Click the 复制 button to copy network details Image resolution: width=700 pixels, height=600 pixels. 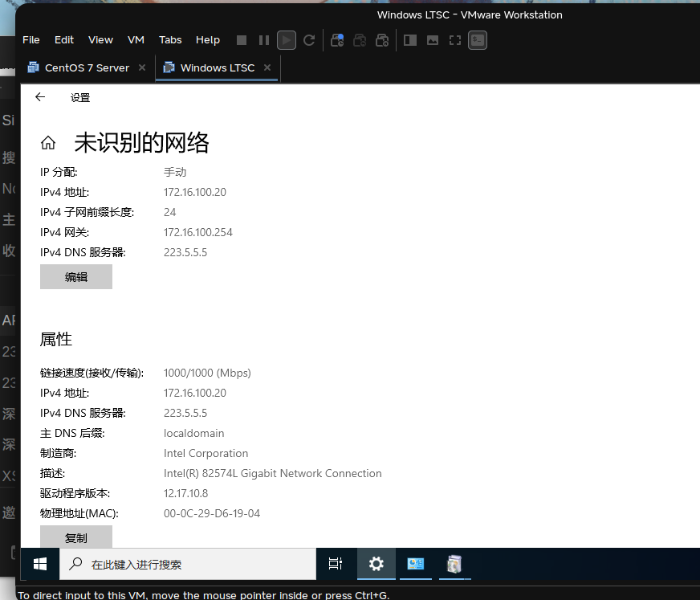pos(76,538)
